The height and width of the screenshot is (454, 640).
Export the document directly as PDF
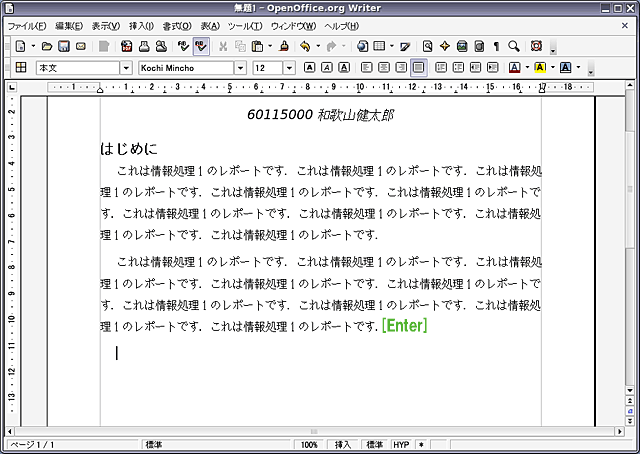(x=127, y=46)
